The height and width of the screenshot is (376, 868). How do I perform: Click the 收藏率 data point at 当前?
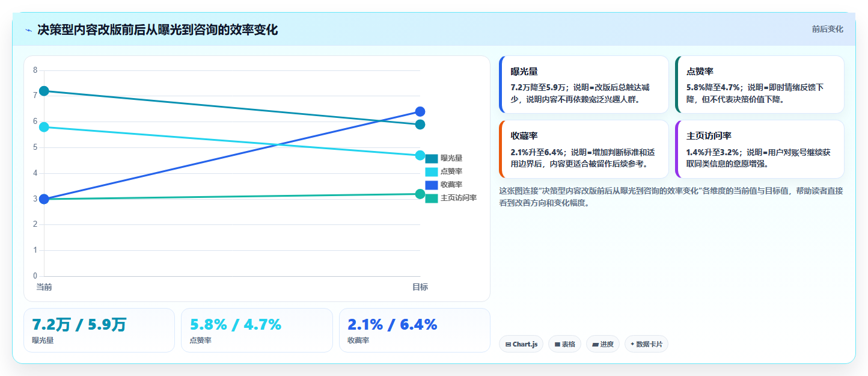44,199
